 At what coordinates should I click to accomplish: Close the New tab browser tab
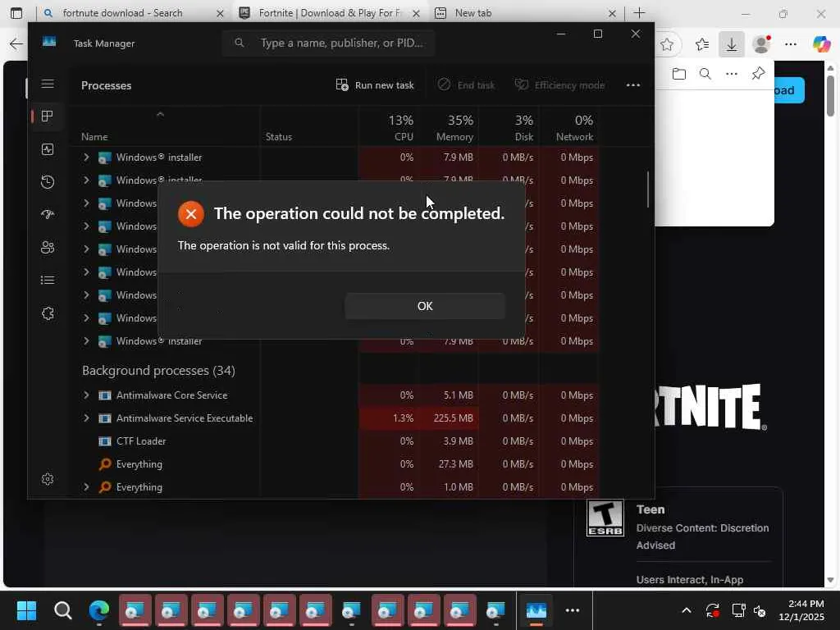612,13
